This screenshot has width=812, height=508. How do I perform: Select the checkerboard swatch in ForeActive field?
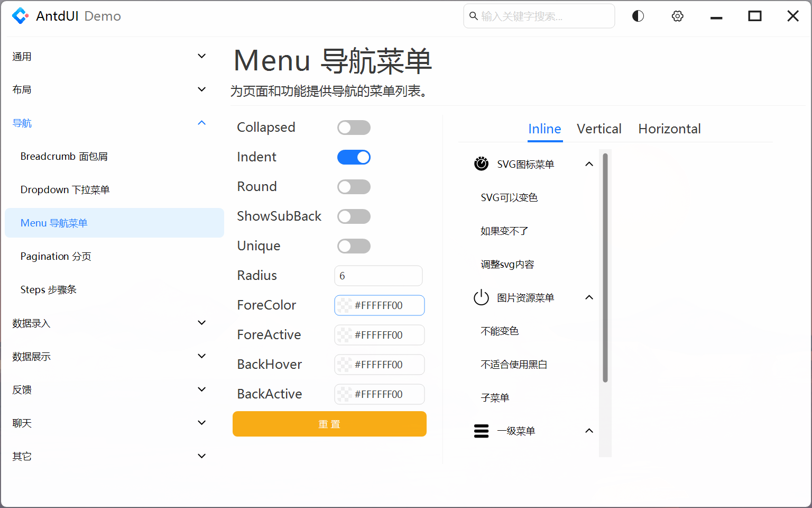tap(344, 334)
